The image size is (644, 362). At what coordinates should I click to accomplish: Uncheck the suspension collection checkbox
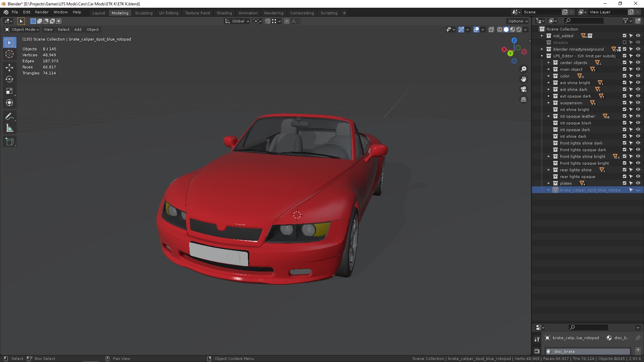pos(625,103)
